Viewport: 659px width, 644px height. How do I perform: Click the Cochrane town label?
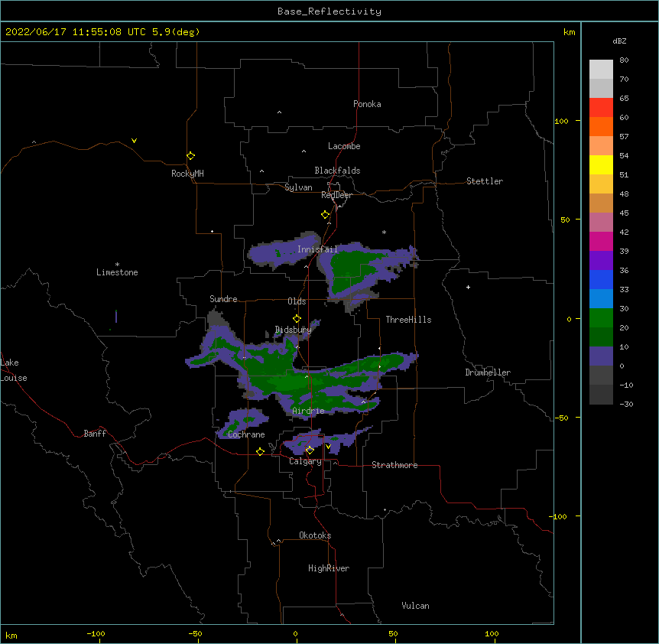point(246,434)
